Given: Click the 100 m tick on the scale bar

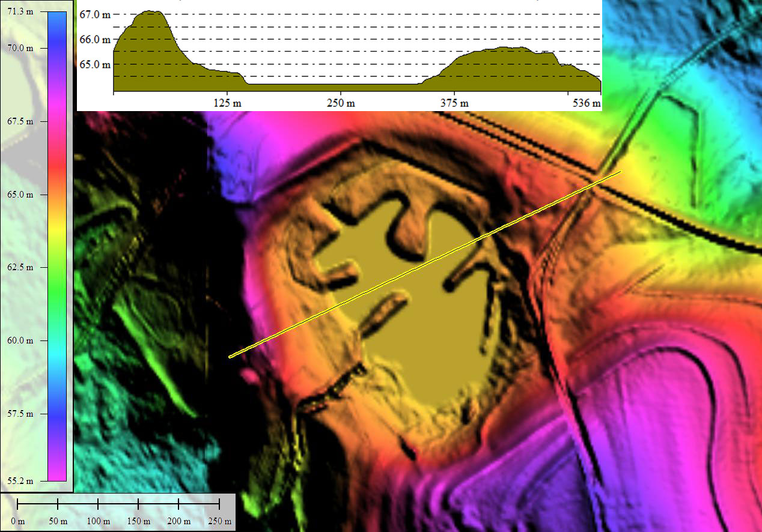Looking at the screenshot, I should pos(98,503).
